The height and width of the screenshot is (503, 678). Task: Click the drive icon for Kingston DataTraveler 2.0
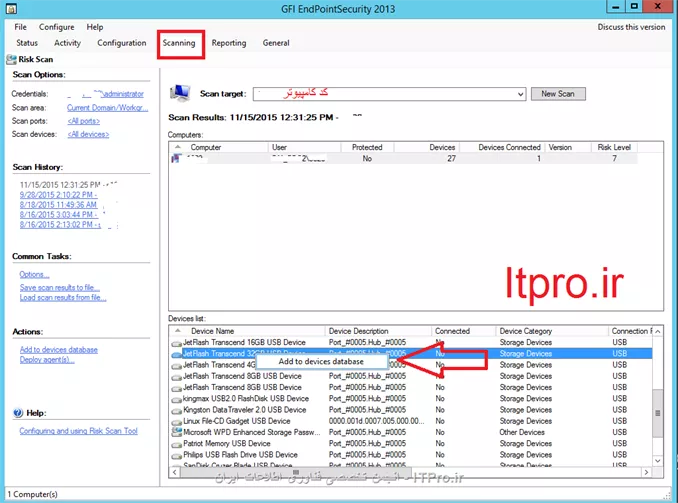coord(176,411)
